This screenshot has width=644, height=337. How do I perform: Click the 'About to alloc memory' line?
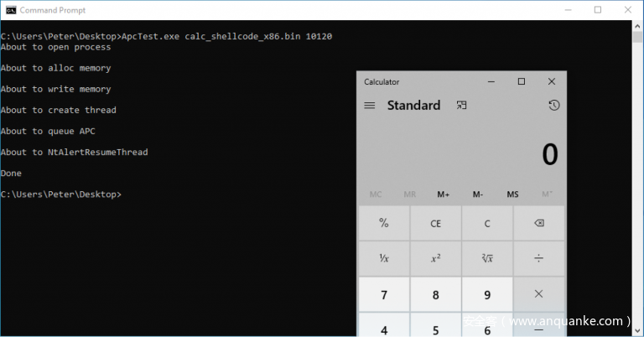[x=56, y=68]
